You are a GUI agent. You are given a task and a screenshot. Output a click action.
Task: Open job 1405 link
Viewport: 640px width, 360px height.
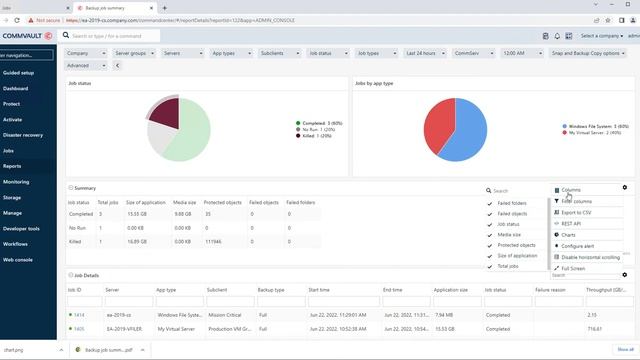[79, 329]
